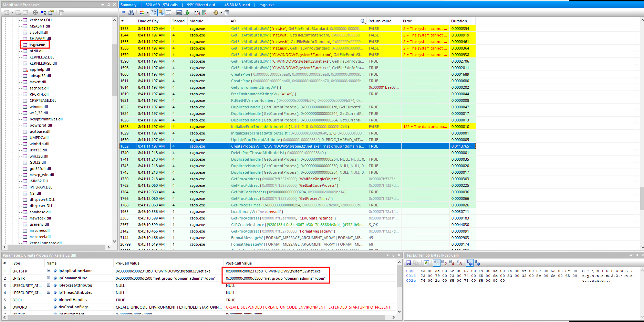The height and width of the screenshot is (322, 644).
Task: Switch hex view to 1-byte grouping
Action: tap(437, 263)
